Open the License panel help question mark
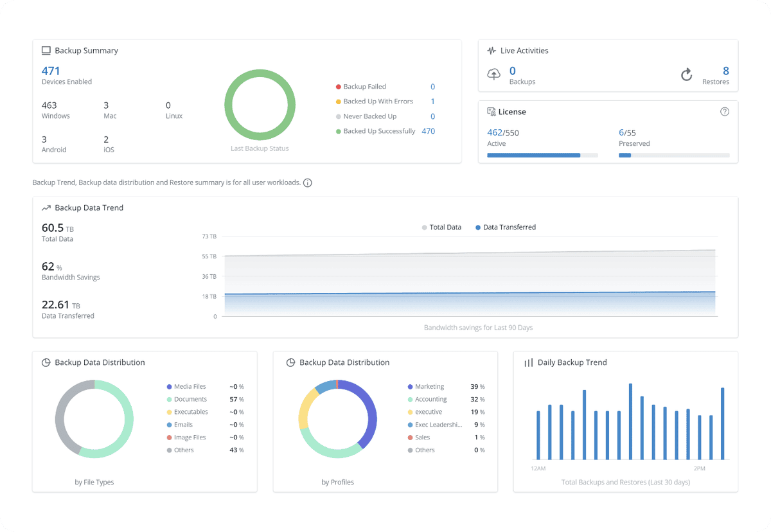The height and width of the screenshot is (532, 771). [x=725, y=111]
